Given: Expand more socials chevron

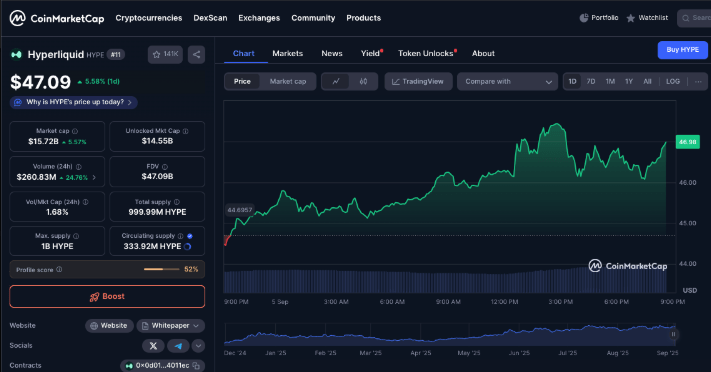Looking at the screenshot, I should click(198, 346).
